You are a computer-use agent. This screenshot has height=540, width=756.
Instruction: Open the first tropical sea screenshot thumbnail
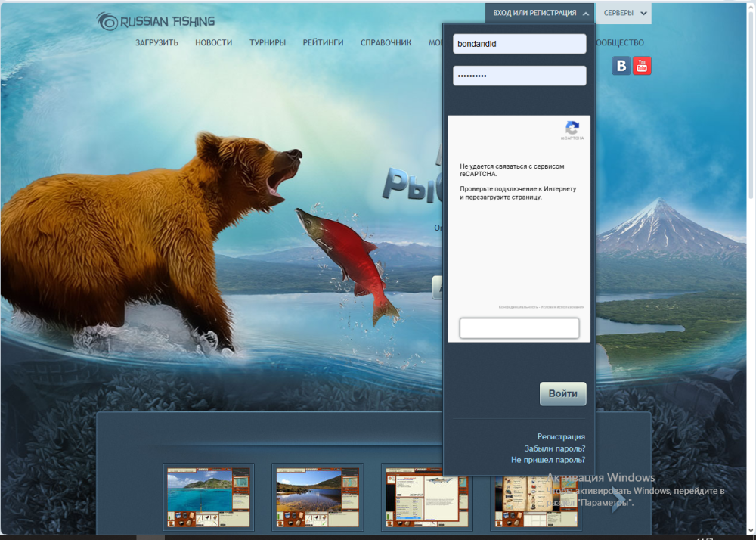coord(209,497)
